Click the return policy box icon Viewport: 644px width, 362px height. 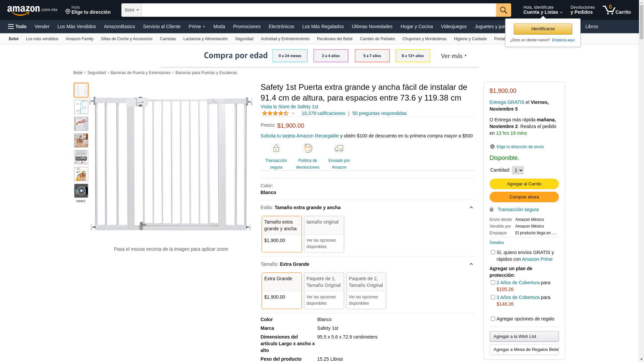point(308,148)
